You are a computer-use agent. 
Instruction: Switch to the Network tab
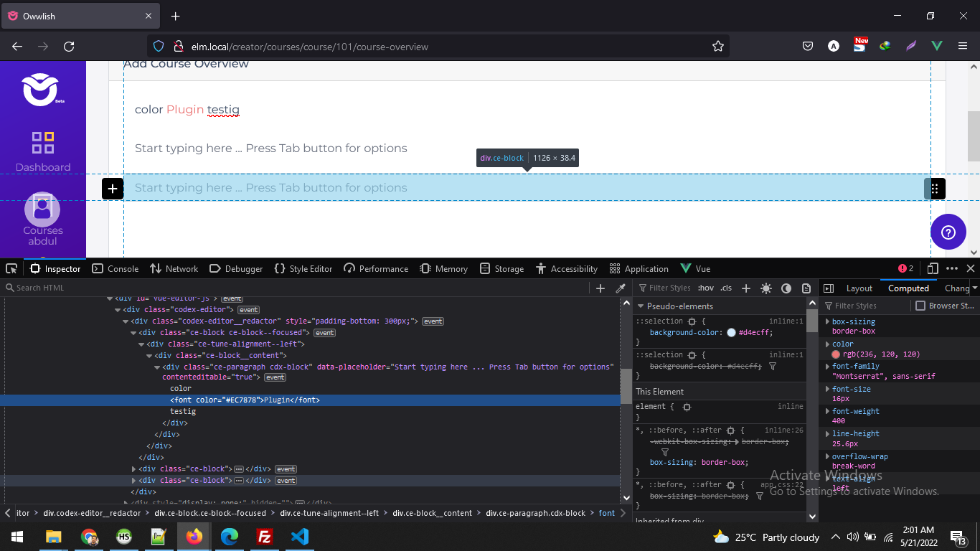click(174, 268)
